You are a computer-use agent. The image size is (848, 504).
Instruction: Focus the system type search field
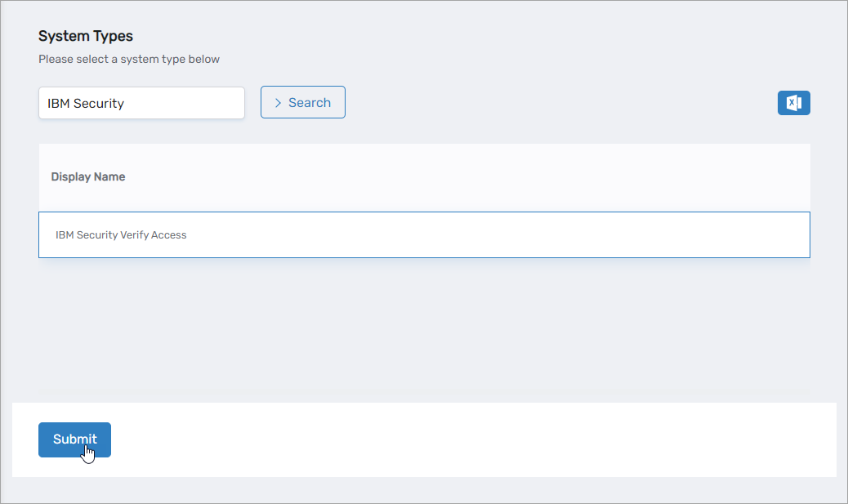pyautogui.click(x=141, y=103)
